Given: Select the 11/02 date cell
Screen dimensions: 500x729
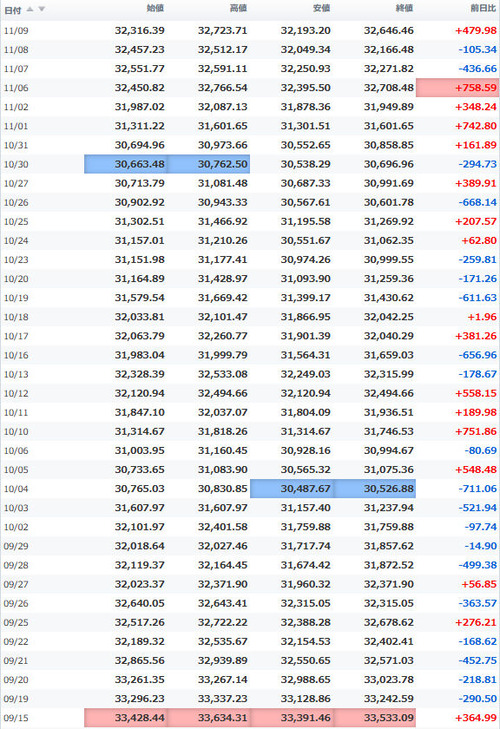Looking at the screenshot, I should point(16,107).
